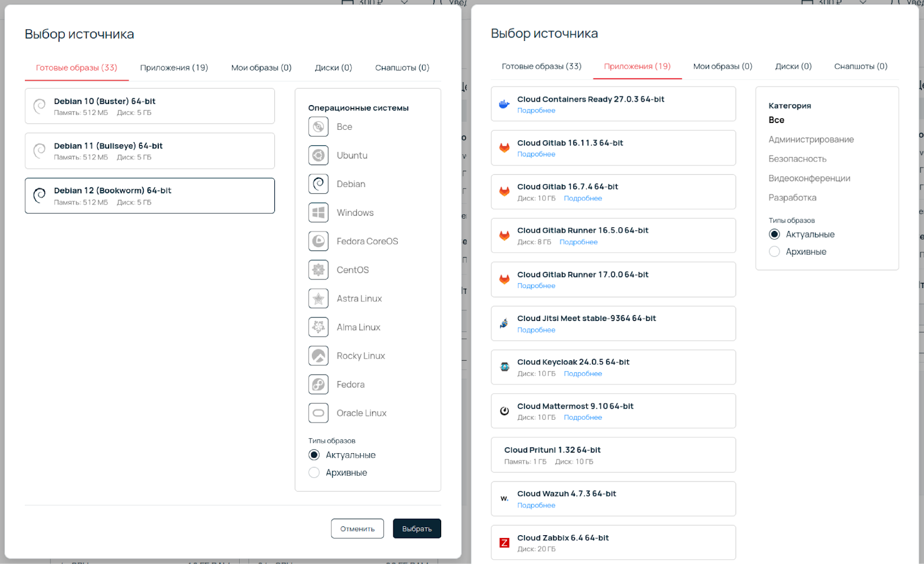Open Подробнее link for Cloud Keycloak

583,373
